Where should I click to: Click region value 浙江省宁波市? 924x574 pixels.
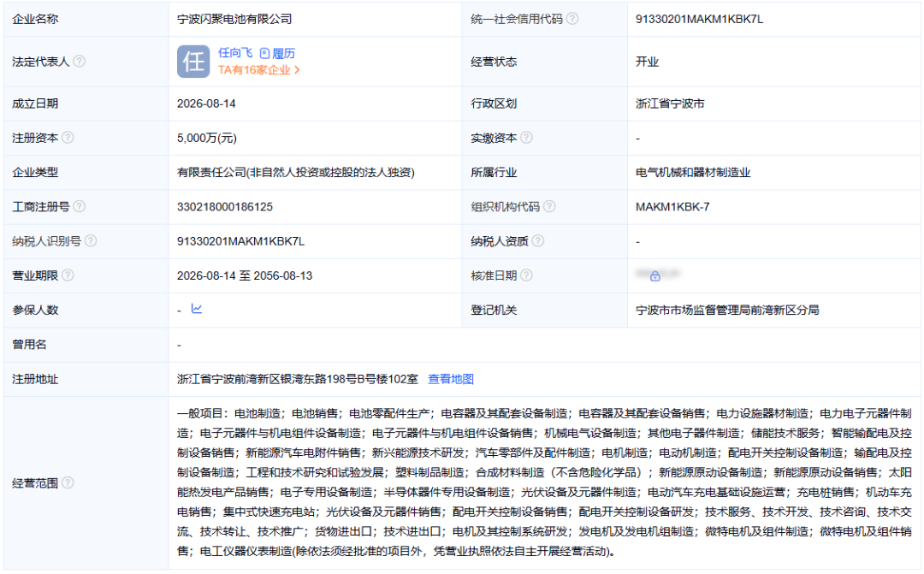[x=670, y=104]
